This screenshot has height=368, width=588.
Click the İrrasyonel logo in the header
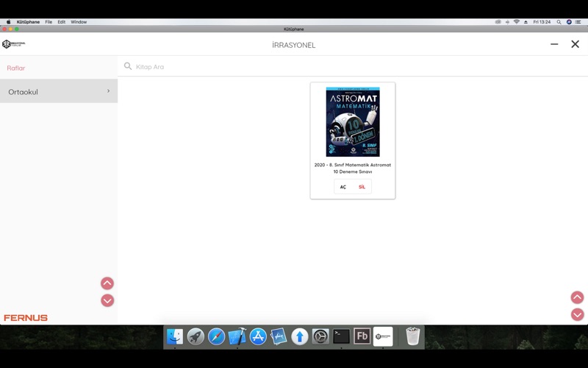pyautogui.click(x=13, y=44)
